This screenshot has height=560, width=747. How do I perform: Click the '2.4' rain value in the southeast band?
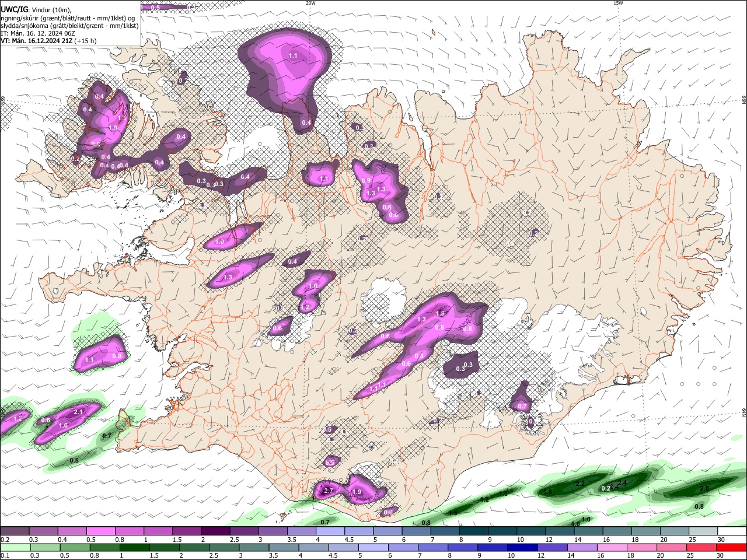[622, 483]
